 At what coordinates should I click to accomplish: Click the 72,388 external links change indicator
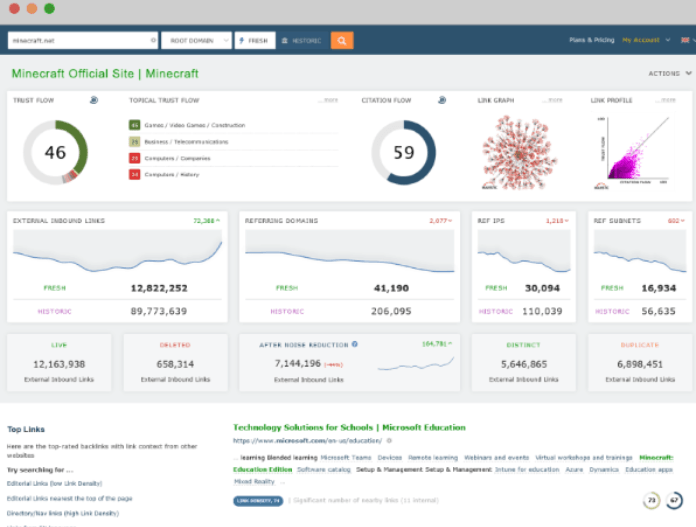(206, 221)
